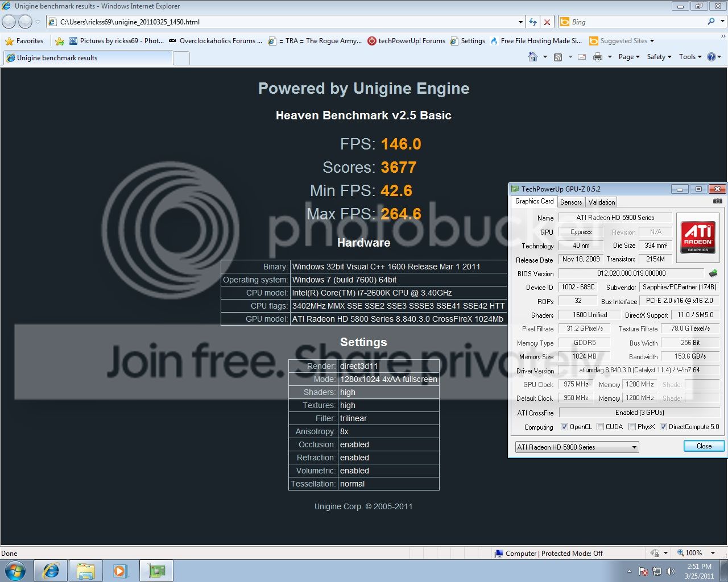Open the Safety menu dropdown
This screenshot has width=728, height=582.
coord(659,57)
